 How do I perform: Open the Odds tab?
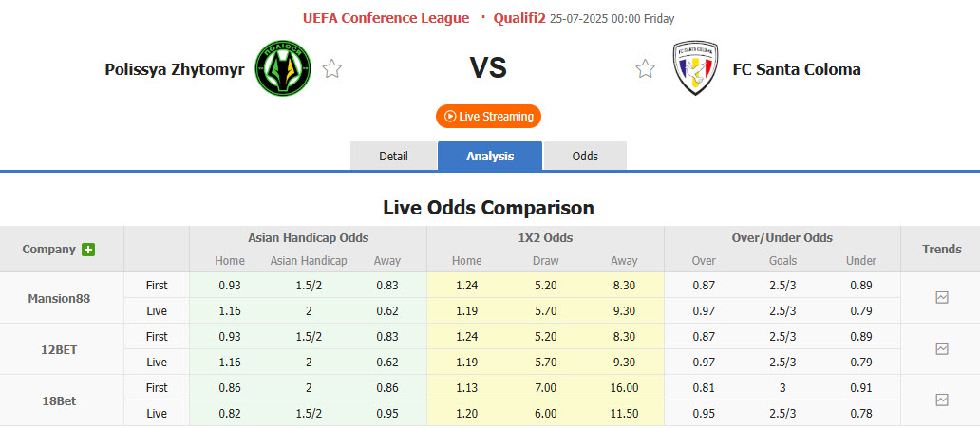(585, 156)
